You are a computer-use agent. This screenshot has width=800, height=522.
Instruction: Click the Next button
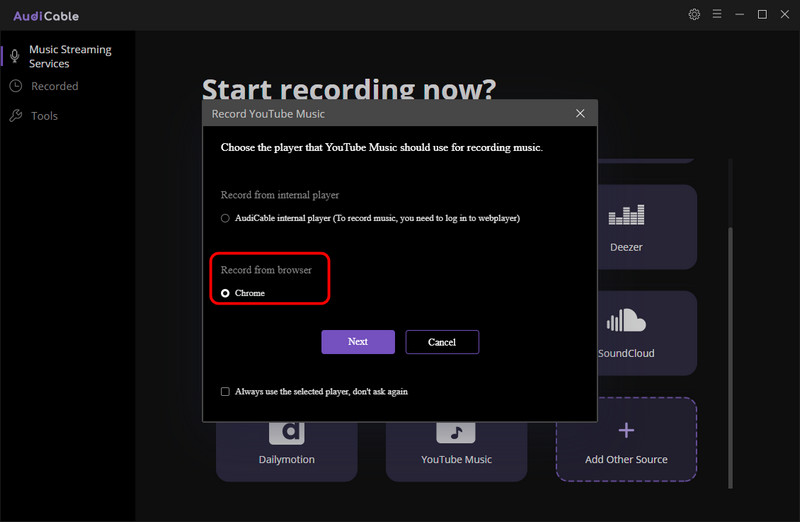click(x=358, y=341)
